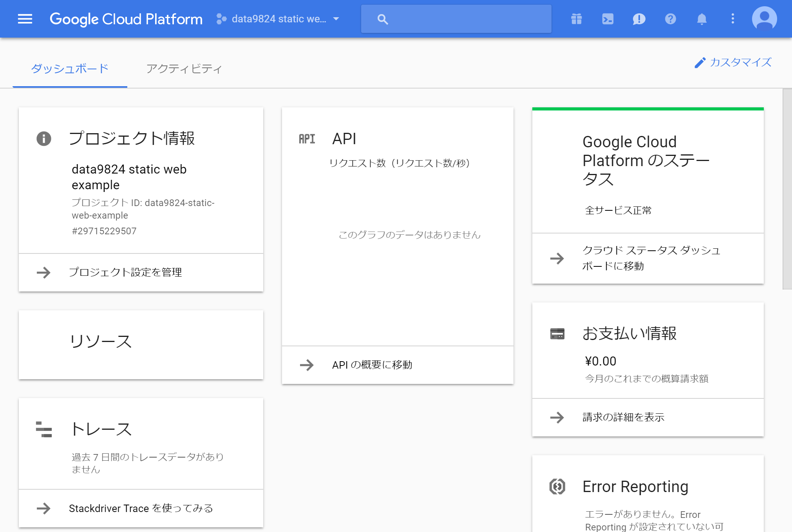Click Stackdriver Trace を使ってみる link
Viewport: 792px width, 532px height.
[x=141, y=508]
